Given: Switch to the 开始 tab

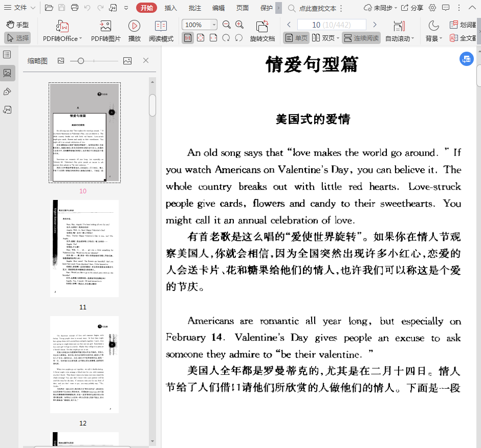Looking at the screenshot, I should [147, 8].
